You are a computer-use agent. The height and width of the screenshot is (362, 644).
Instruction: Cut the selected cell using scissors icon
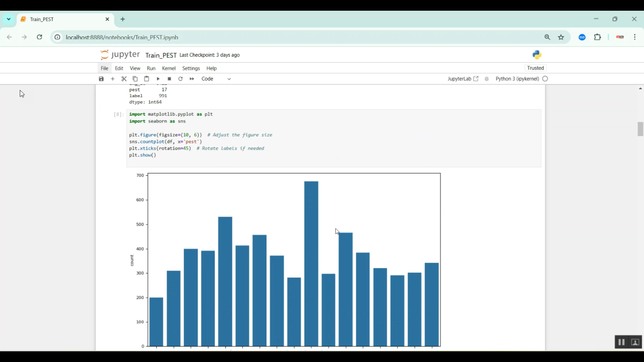click(124, 79)
